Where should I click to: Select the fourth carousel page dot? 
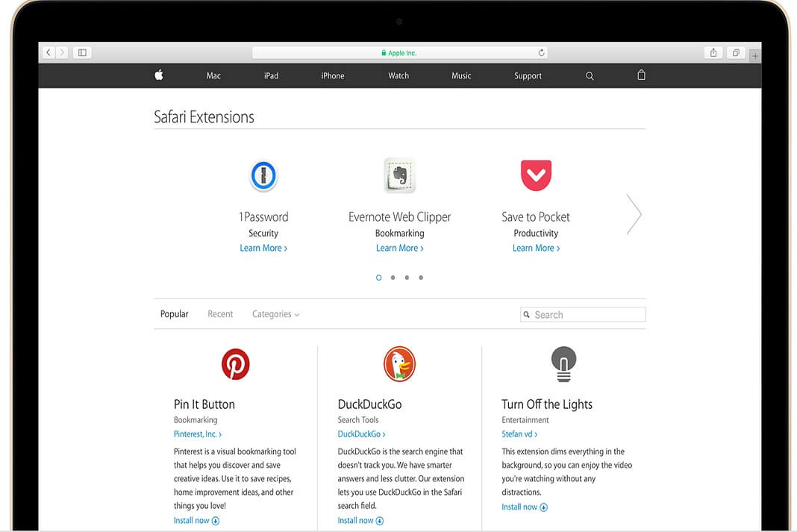[421, 278]
